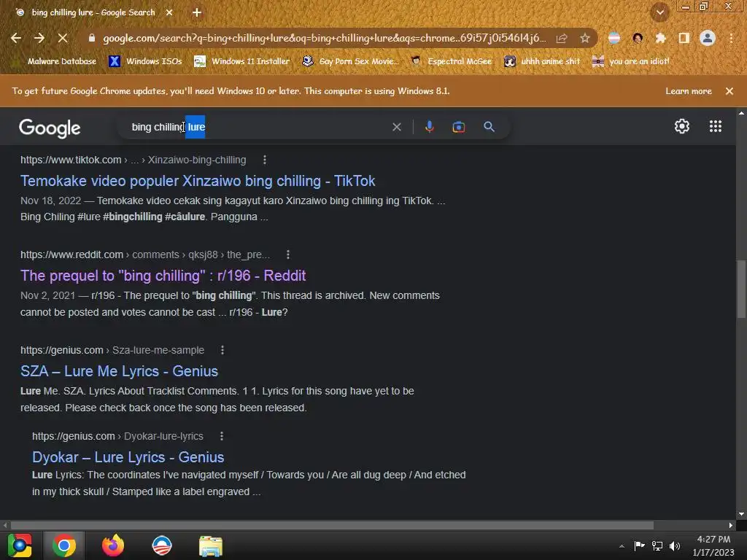Start voice search with microphone
747x560 pixels.
click(429, 127)
